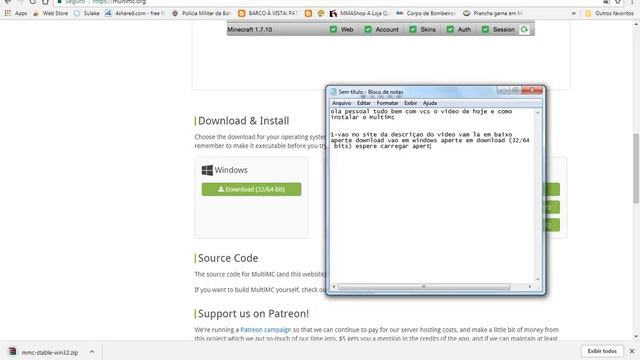Open the 4shared.com bookmark
This screenshot has width=640, height=360.
pos(134,13)
